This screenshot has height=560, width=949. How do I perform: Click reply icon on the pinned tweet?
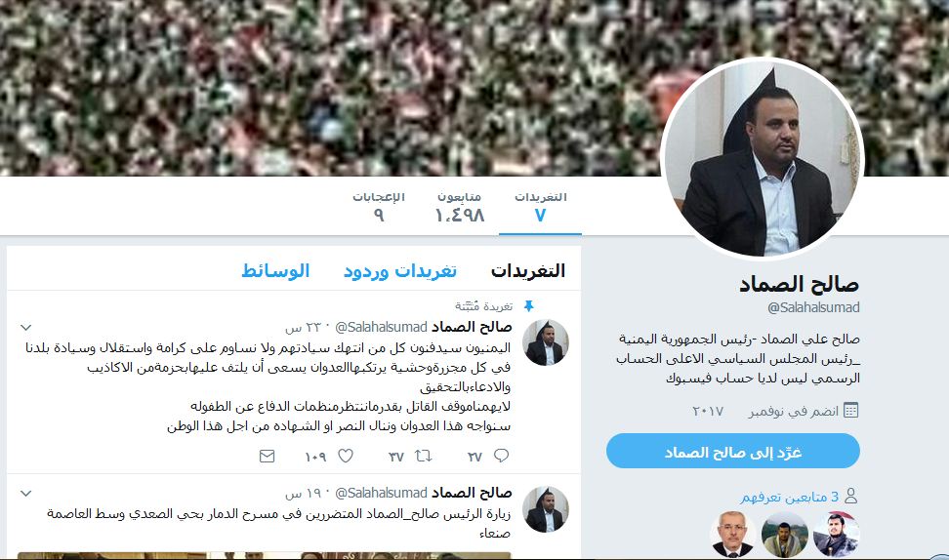pyautogui.click(x=501, y=456)
